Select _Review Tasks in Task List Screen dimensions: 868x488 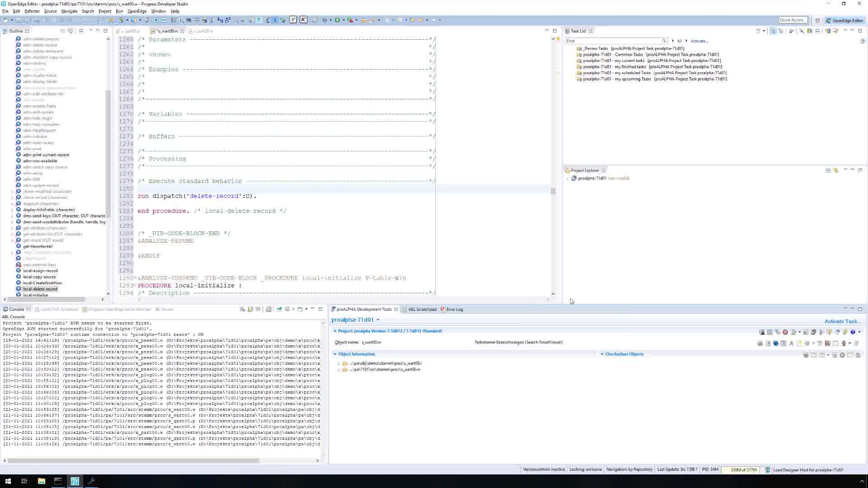click(x=633, y=48)
